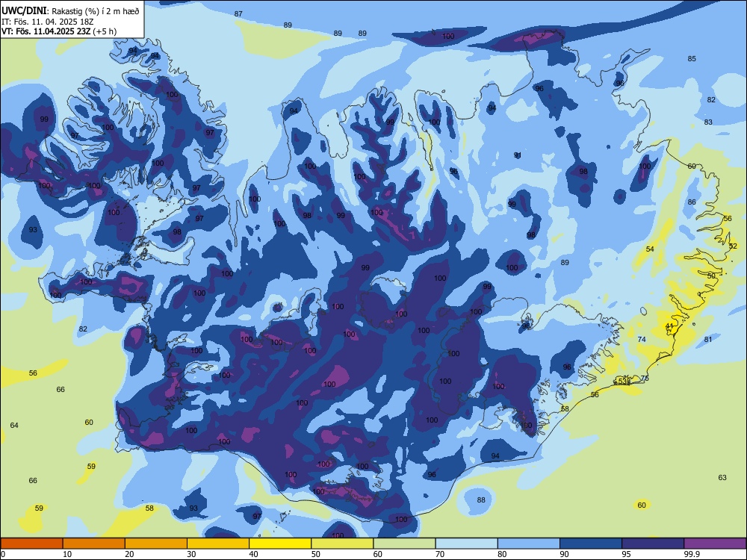Click the map value 54

650,249
